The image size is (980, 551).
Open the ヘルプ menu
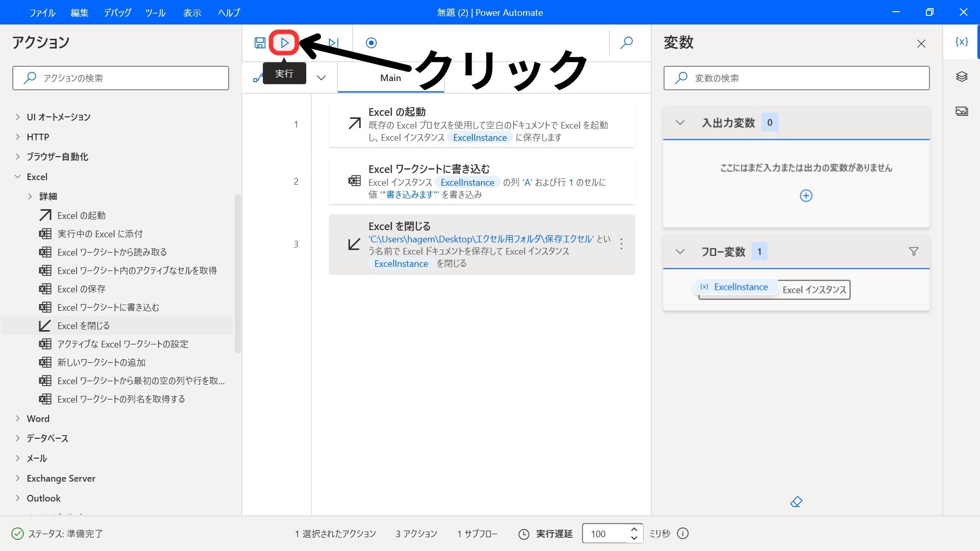229,13
